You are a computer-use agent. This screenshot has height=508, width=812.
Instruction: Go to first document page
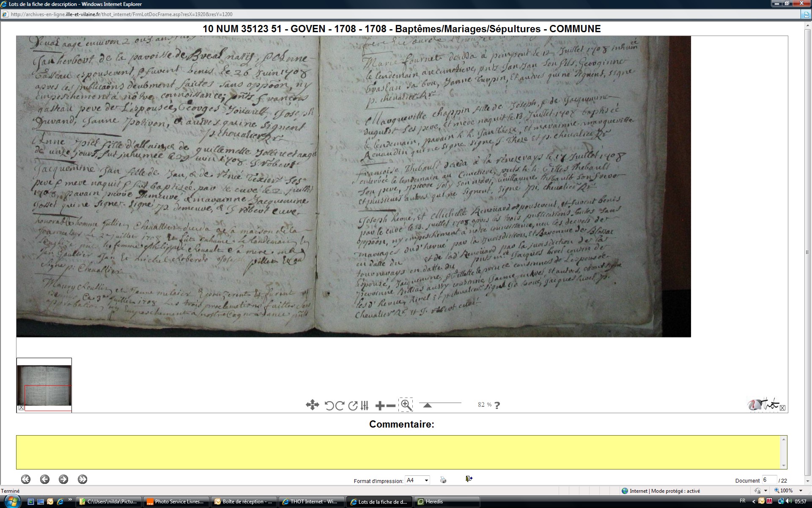(26, 479)
